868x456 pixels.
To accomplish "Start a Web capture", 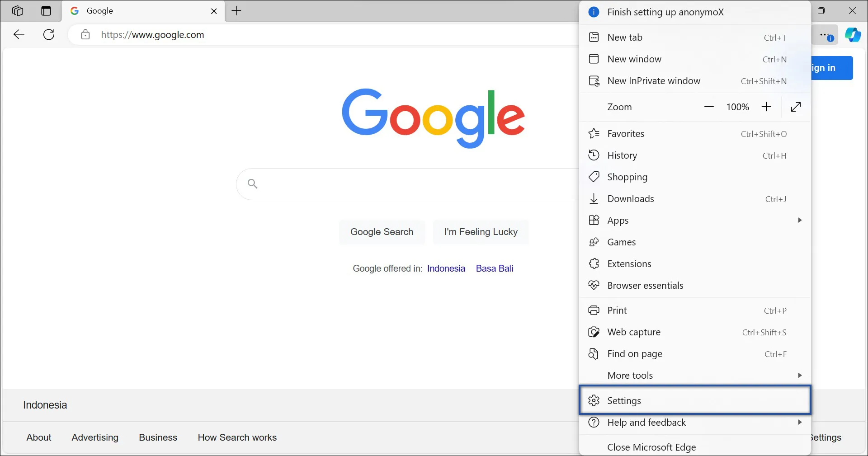I will [633, 332].
